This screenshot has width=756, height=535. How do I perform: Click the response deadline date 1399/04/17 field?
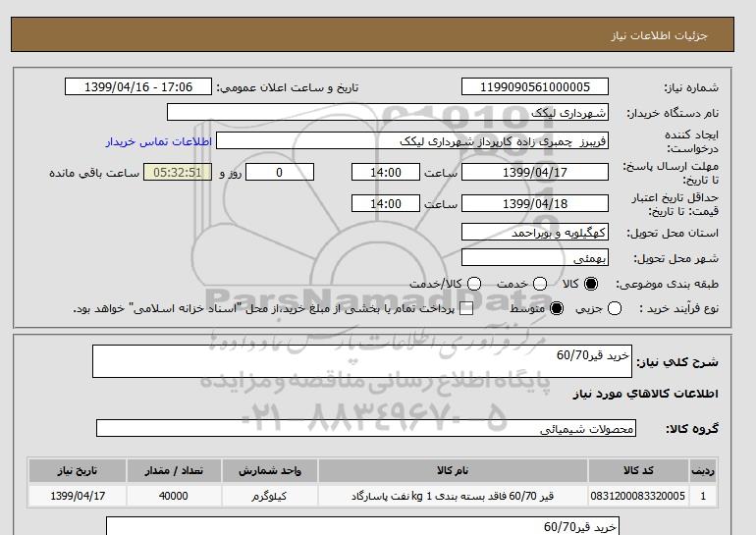click(535, 172)
